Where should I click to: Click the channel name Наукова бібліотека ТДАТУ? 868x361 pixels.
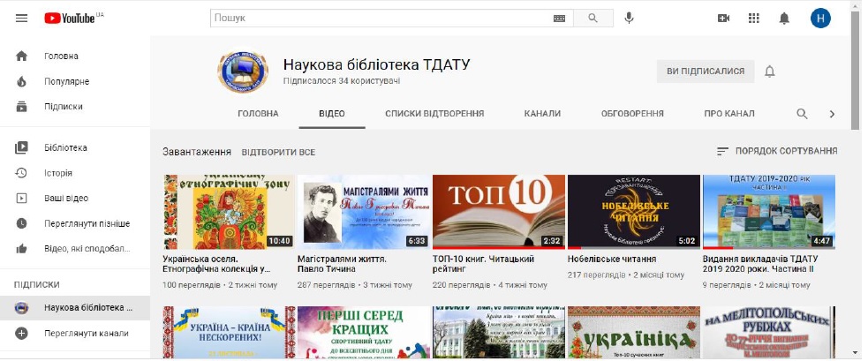376,64
